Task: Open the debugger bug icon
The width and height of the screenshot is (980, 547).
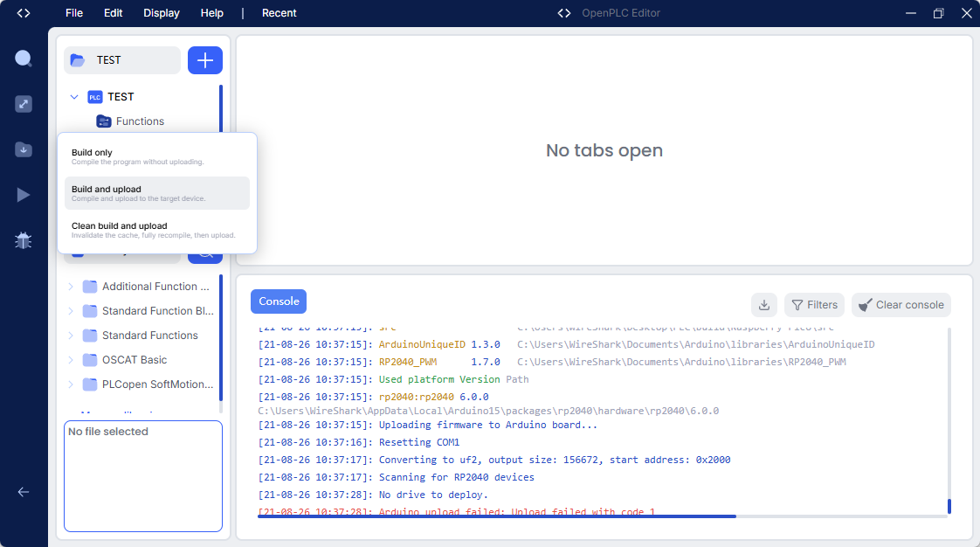Action: pos(23,240)
